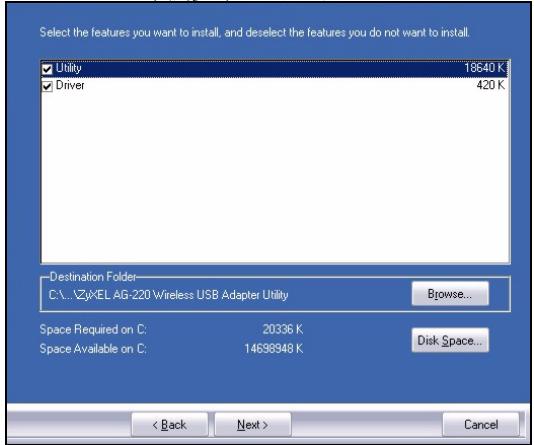Uncheck the Utility feature checkbox
This screenshot has height=445, width=534.
[47, 69]
